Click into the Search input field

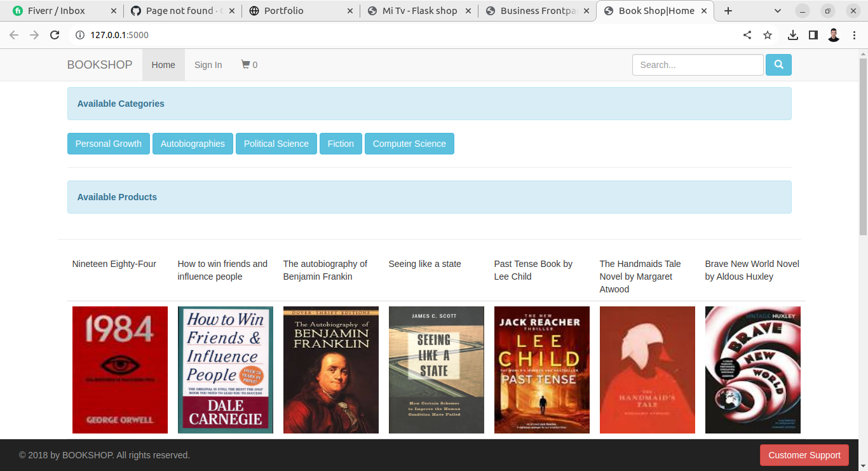697,65
